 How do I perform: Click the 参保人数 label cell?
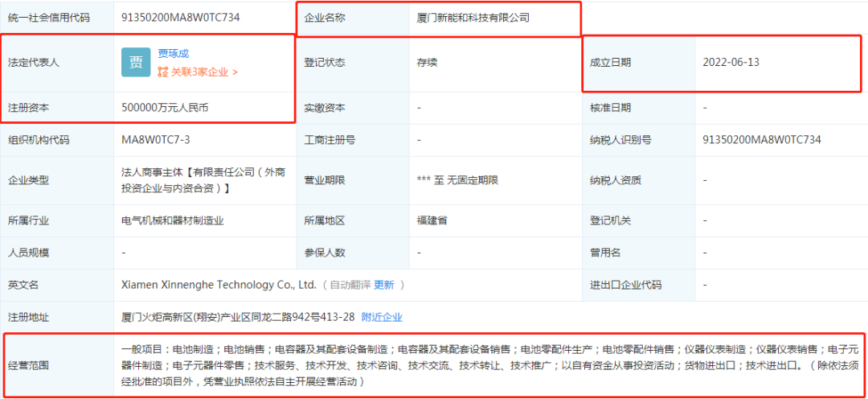click(x=353, y=253)
